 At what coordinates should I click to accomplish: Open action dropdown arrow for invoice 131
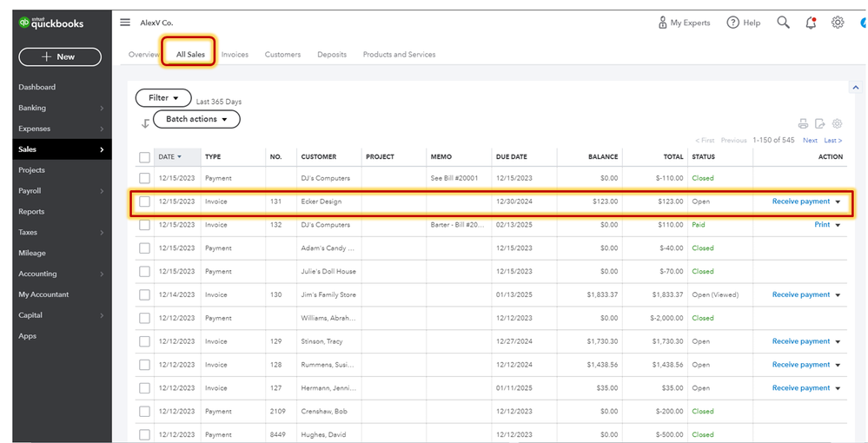coord(838,202)
